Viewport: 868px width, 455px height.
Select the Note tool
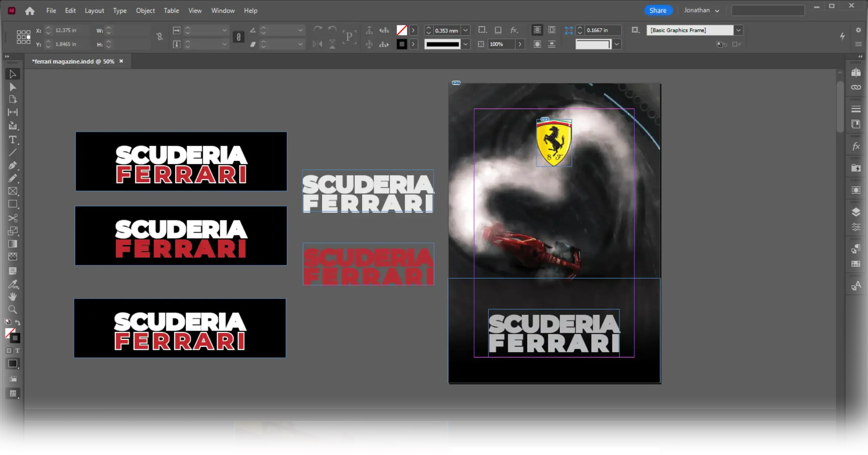click(13, 271)
